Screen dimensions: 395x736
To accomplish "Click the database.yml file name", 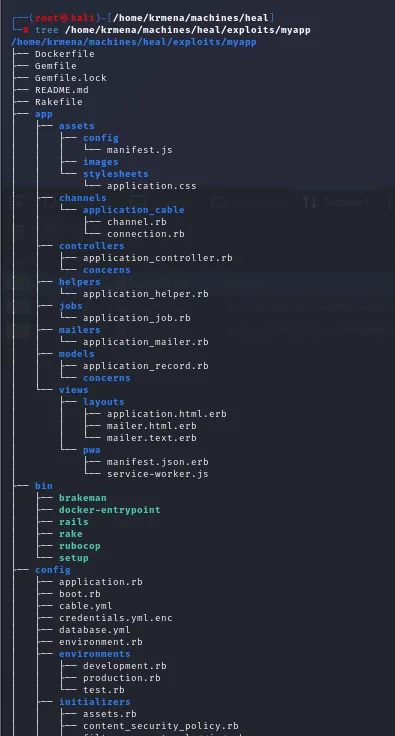I will (x=95, y=630).
